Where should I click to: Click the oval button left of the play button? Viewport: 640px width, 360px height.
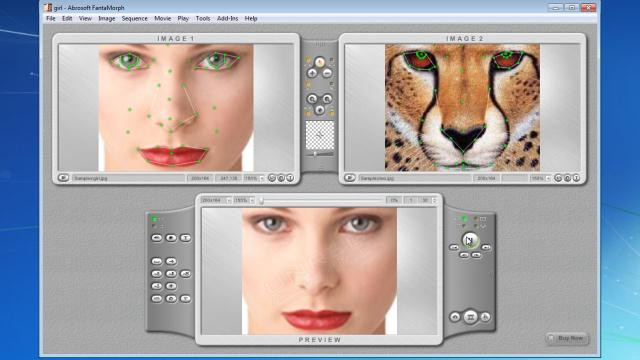pyautogui.click(x=454, y=247)
